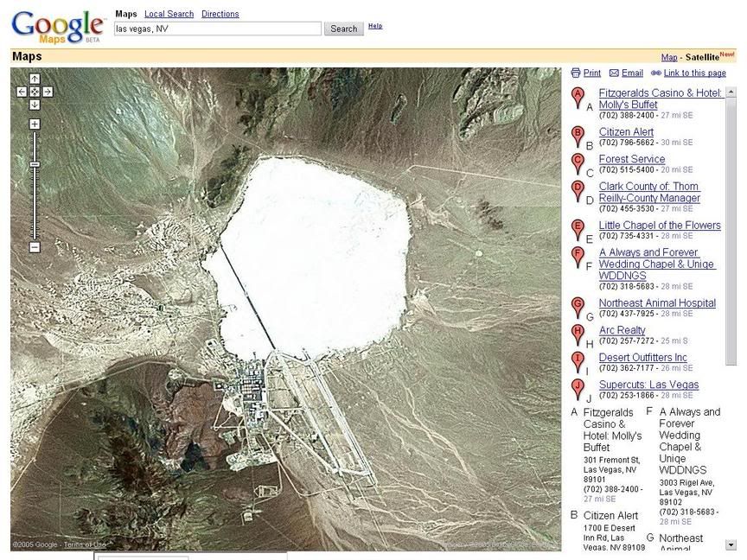Click the chain link icon
The image size is (747, 560).
click(x=656, y=73)
